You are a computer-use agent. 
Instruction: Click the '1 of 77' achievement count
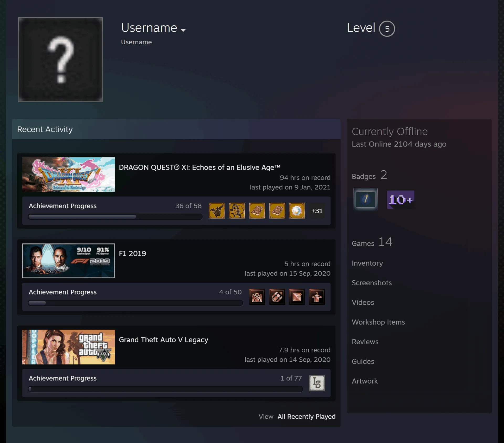pyautogui.click(x=291, y=378)
